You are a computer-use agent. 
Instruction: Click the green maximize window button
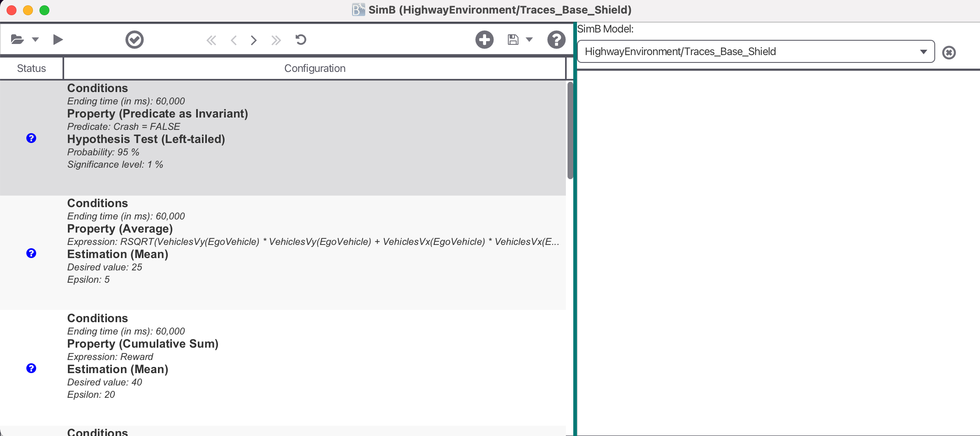(x=44, y=10)
